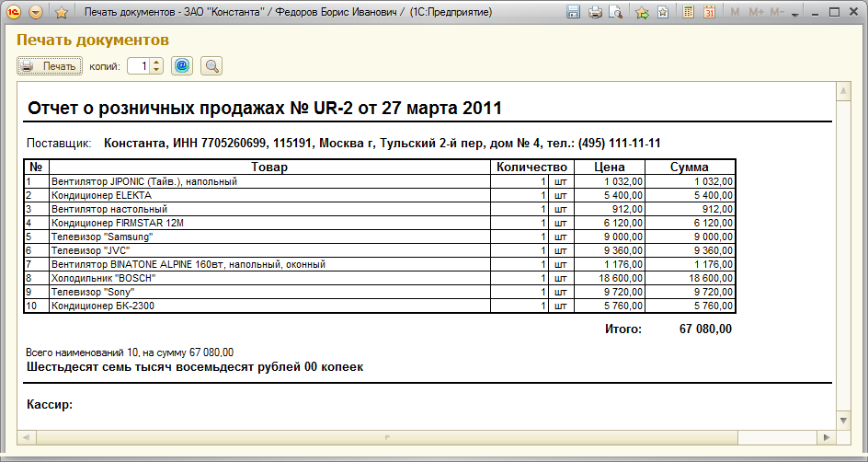The width and height of the screenshot is (868, 462).
Task: Click the horizontal scrollbar thumb
Action: coord(387,438)
